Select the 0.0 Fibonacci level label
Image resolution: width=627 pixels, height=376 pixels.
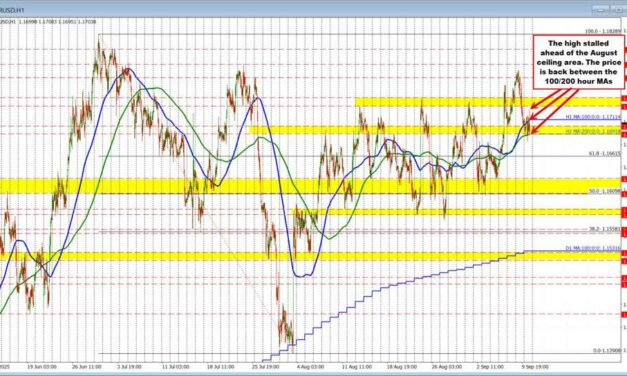click(x=607, y=350)
